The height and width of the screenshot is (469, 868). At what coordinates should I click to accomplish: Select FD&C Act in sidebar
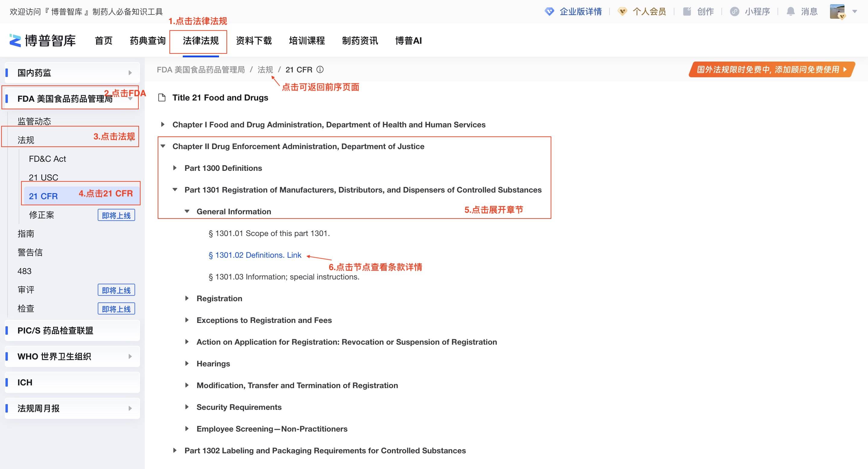coord(47,159)
